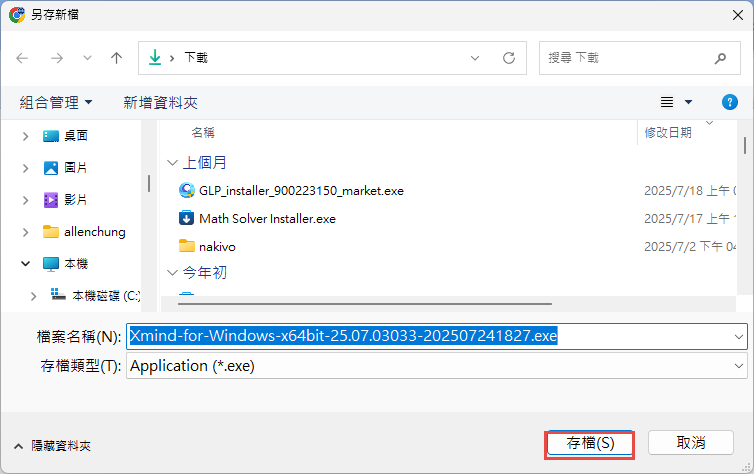Click horizontal scrollbar of file list
Viewport: 754px width, 474px height.
coord(364,304)
